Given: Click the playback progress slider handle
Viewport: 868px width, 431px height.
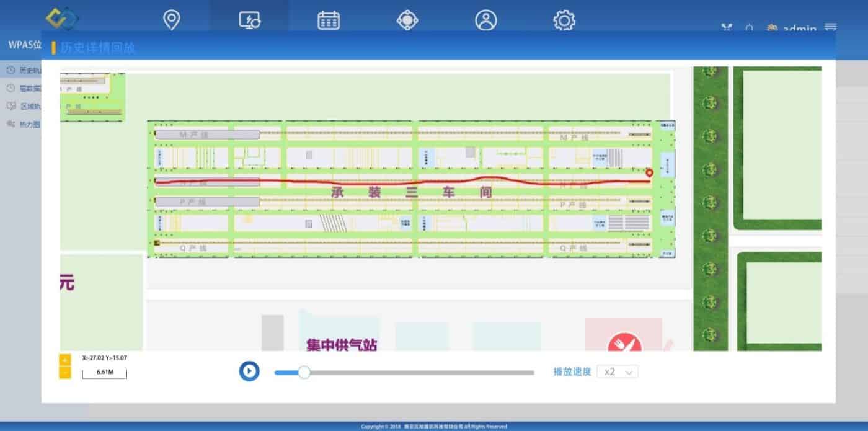Looking at the screenshot, I should pyautogui.click(x=304, y=372).
